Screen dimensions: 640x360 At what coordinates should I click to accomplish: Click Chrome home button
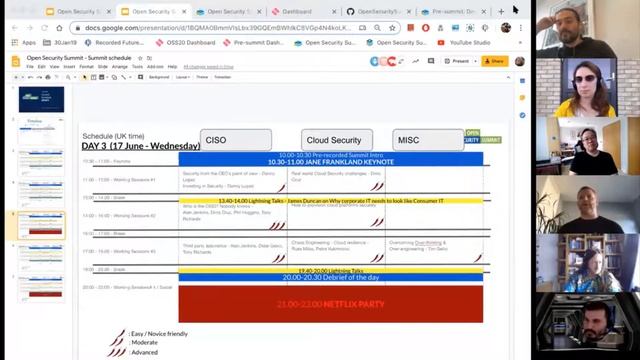coord(60,28)
